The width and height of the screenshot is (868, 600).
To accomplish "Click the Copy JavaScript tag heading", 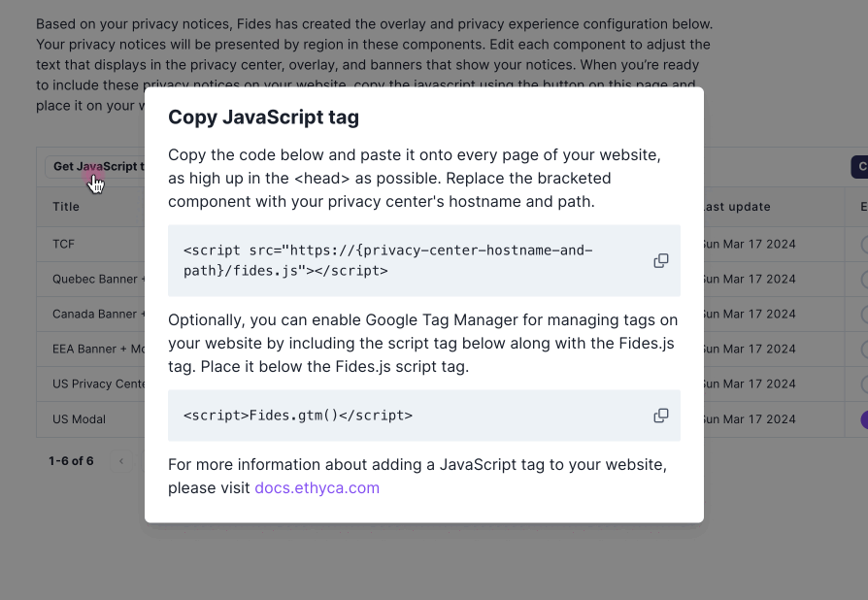I will [263, 117].
